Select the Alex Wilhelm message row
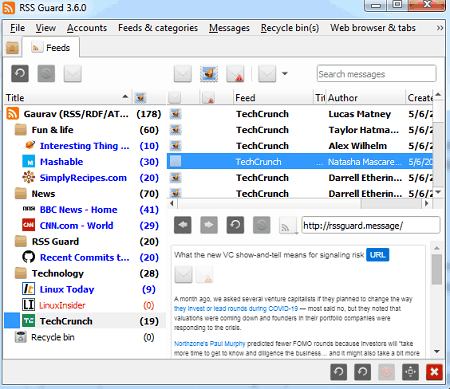Image resolution: width=450 pixels, height=389 pixels. click(300, 146)
